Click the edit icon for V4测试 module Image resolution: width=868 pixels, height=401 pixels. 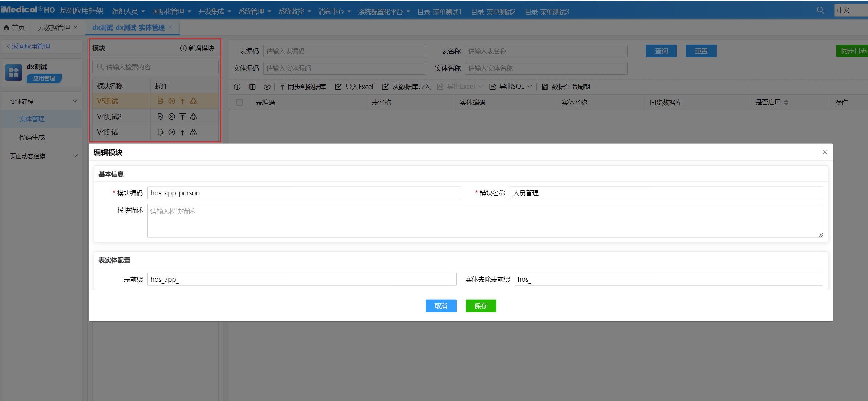point(160,132)
